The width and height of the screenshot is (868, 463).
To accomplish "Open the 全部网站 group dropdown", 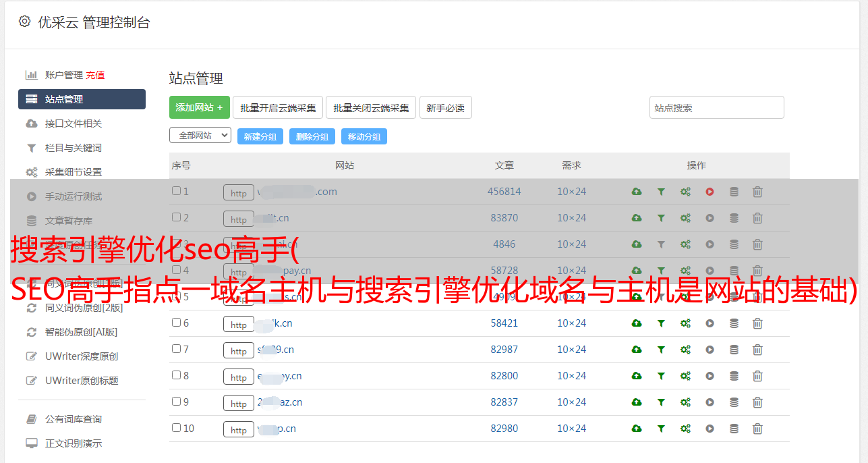I will tap(200, 136).
